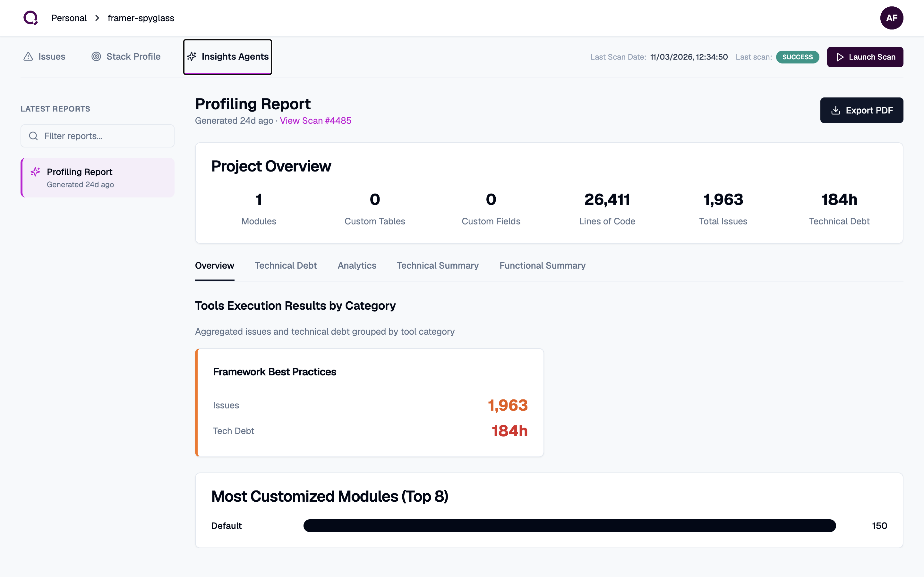
Task: Open the Framework Best Practices card
Action: pyautogui.click(x=369, y=403)
